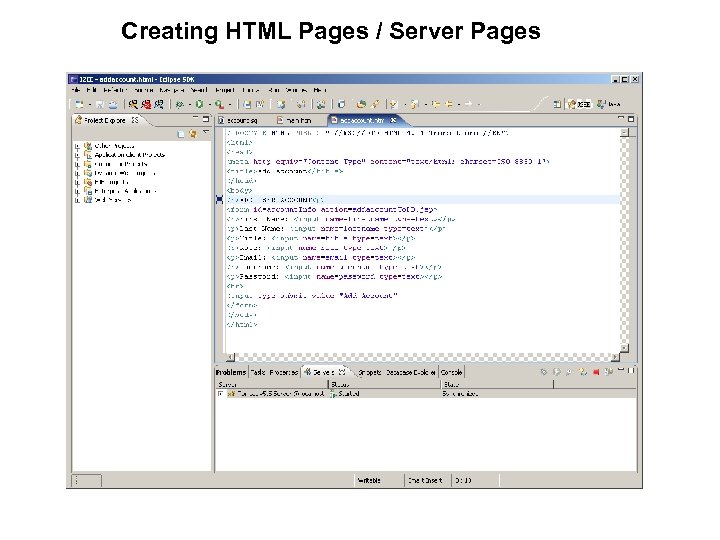Click the Open Perspective icon in the toolbar
Screen dimensions: 720x540
click(x=558, y=104)
